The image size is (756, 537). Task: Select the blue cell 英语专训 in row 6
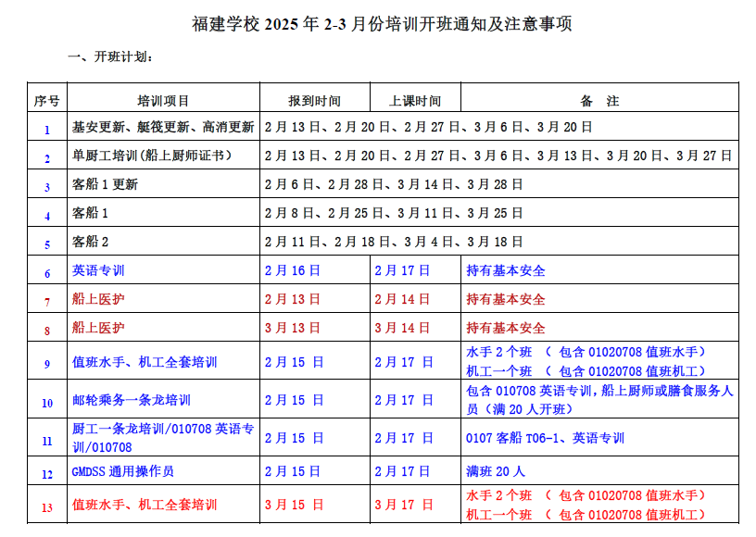pos(98,270)
